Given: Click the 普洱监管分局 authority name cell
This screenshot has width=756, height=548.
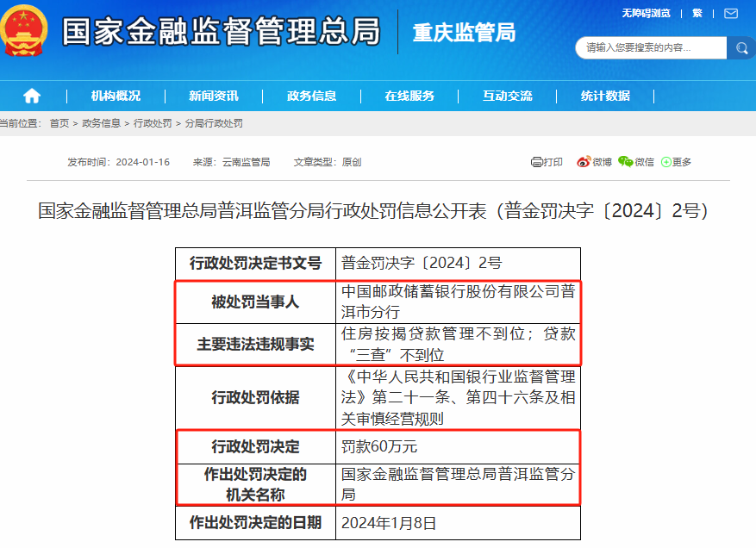Looking at the screenshot, I should (458, 484).
